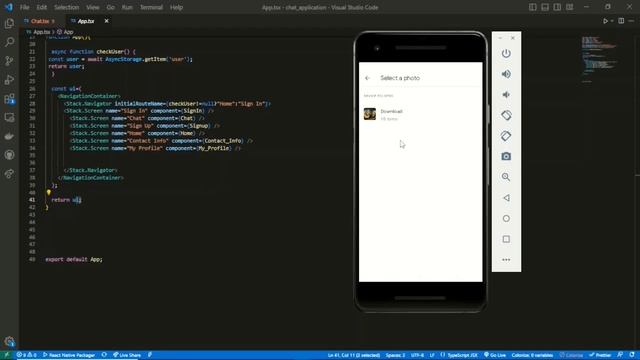Open the File menu
This screenshot has height=360, width=640.
pyautogui.click(x=24, y=7)
